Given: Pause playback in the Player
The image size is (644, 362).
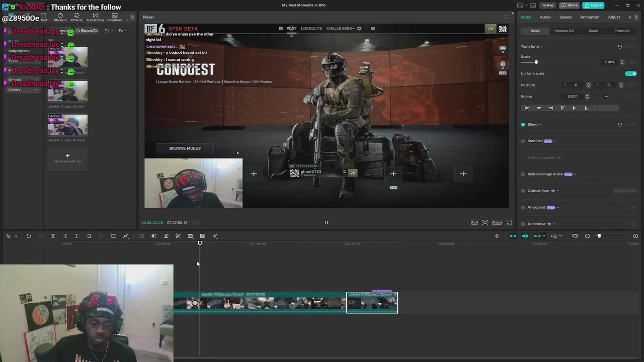Looking at the screenshot, I should [326, 222].
